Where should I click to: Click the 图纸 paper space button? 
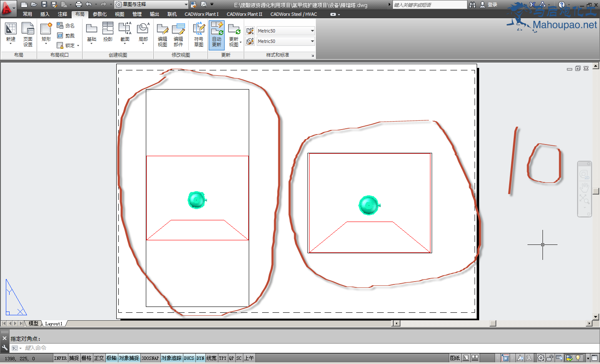click(455, 358)
